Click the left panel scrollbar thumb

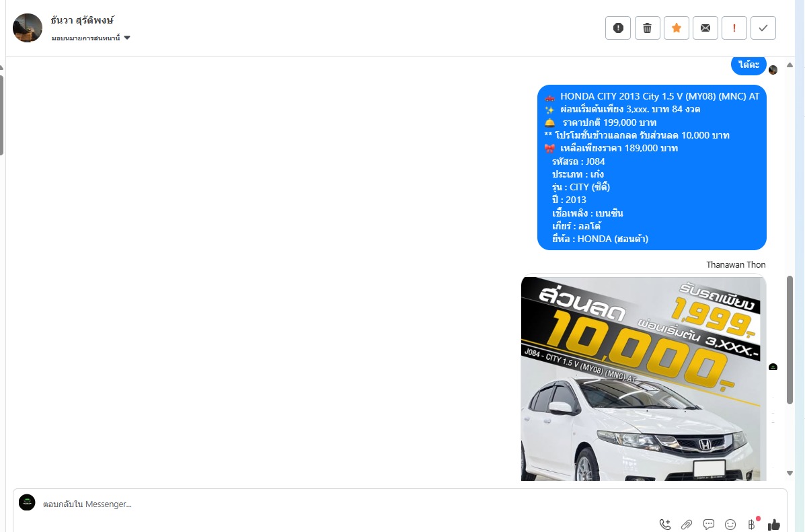coord(1,115)
